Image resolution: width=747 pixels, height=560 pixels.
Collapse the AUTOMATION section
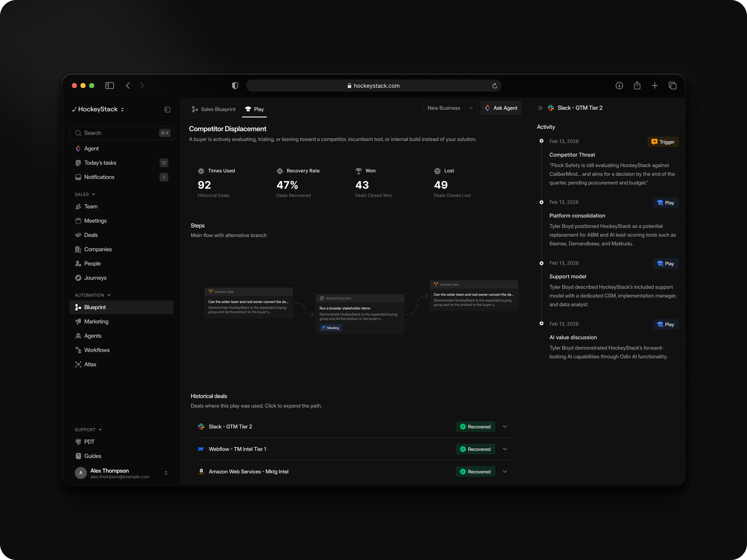pos(92,295)
